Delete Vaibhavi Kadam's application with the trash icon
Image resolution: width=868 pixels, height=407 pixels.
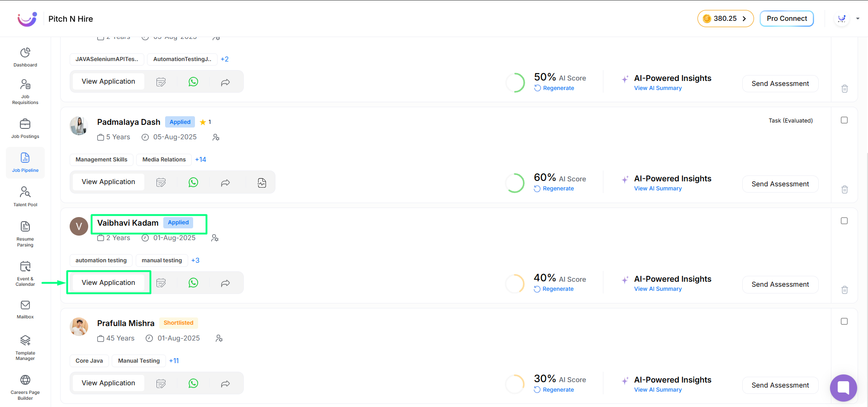coord(844,290)
